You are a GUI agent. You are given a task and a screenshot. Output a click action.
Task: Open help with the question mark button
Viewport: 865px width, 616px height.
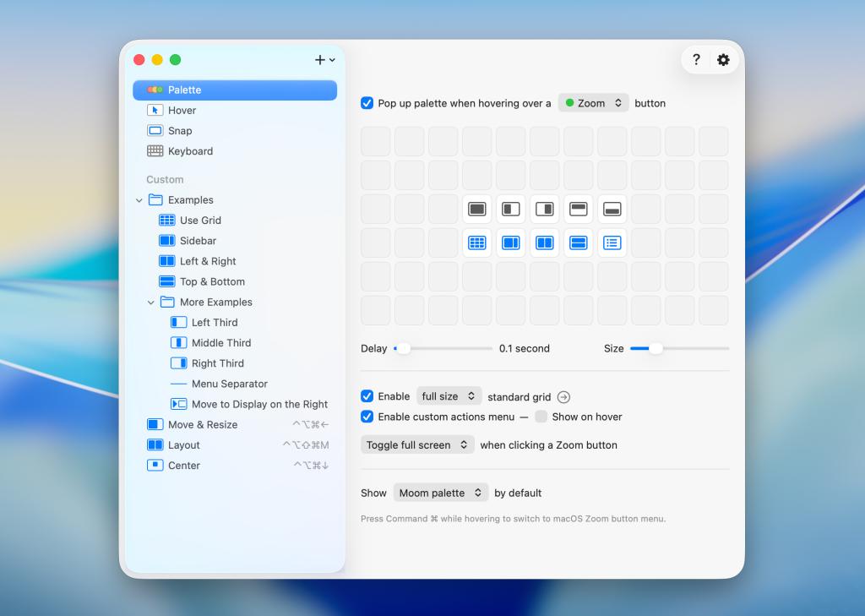pyautogui.click(x=696, y=60)
